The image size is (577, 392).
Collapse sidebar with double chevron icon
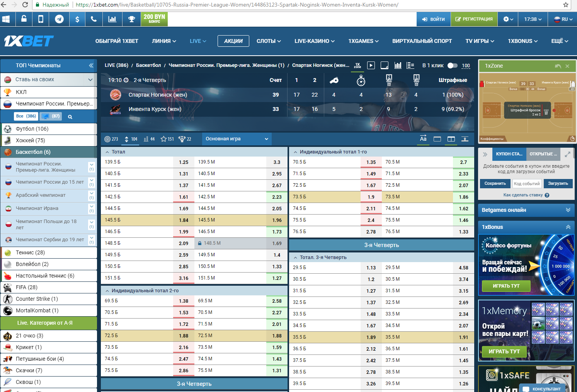[x=91, y=65]
